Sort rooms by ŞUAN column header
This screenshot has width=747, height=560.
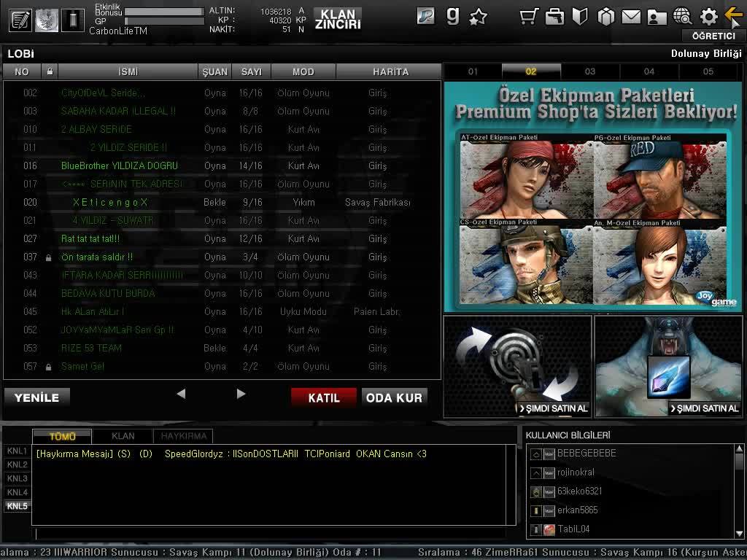pyautogui.click(x=215, y=72)
